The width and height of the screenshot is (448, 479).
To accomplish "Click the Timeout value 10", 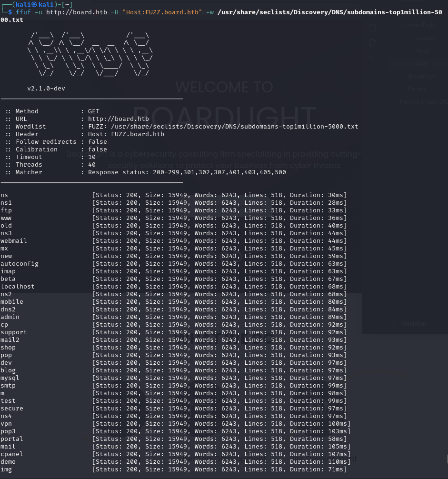I will (x=92, y=157).
